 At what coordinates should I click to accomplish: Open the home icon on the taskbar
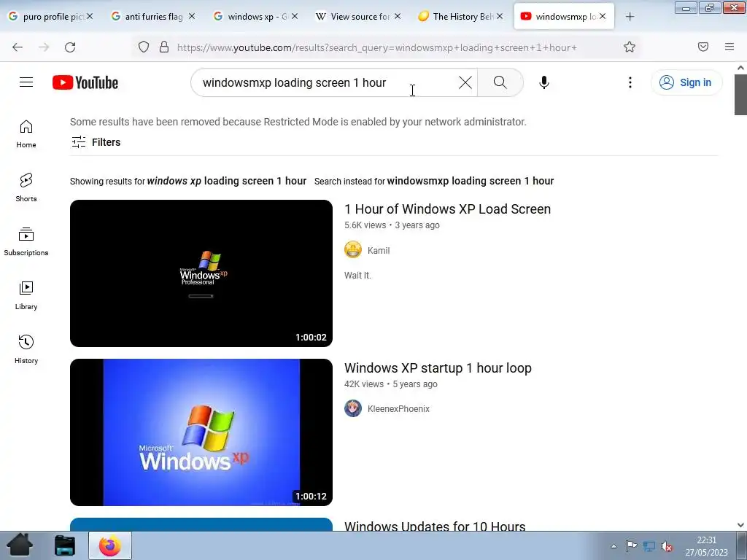19,545
